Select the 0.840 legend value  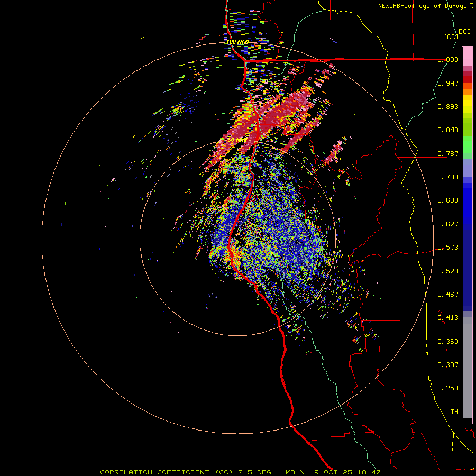tap(448, 130)
